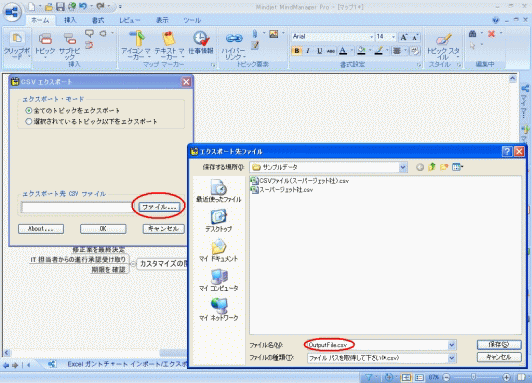Click the Italic formatting icon
Image resolution: width=532 pixels, height=383 pixels.
(308, 51)
